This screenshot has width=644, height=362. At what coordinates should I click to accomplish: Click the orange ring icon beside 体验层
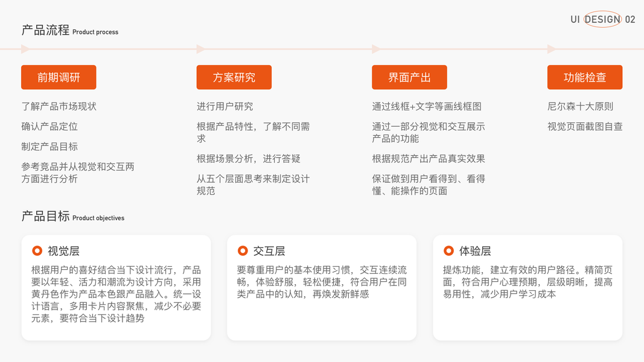tap(448, 250)
